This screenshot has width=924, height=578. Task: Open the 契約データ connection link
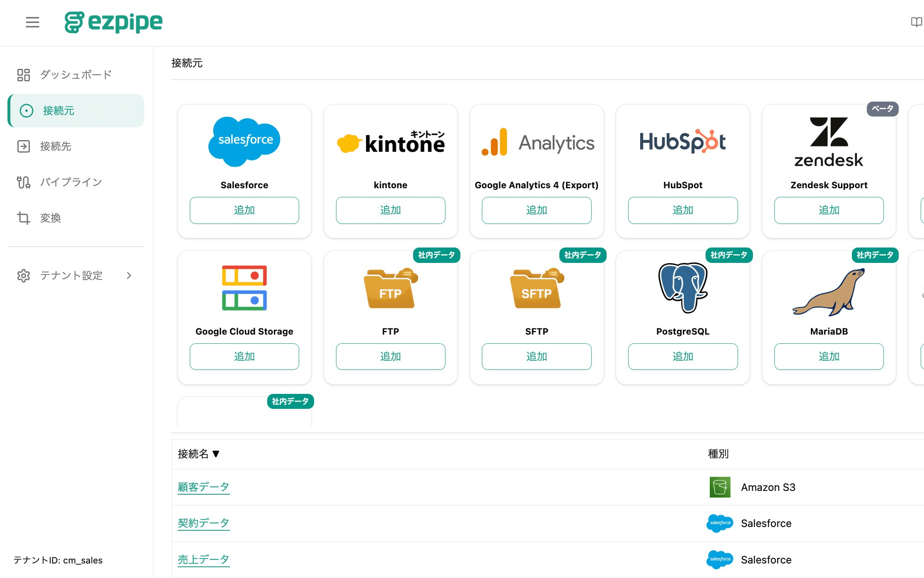(203, 523)
